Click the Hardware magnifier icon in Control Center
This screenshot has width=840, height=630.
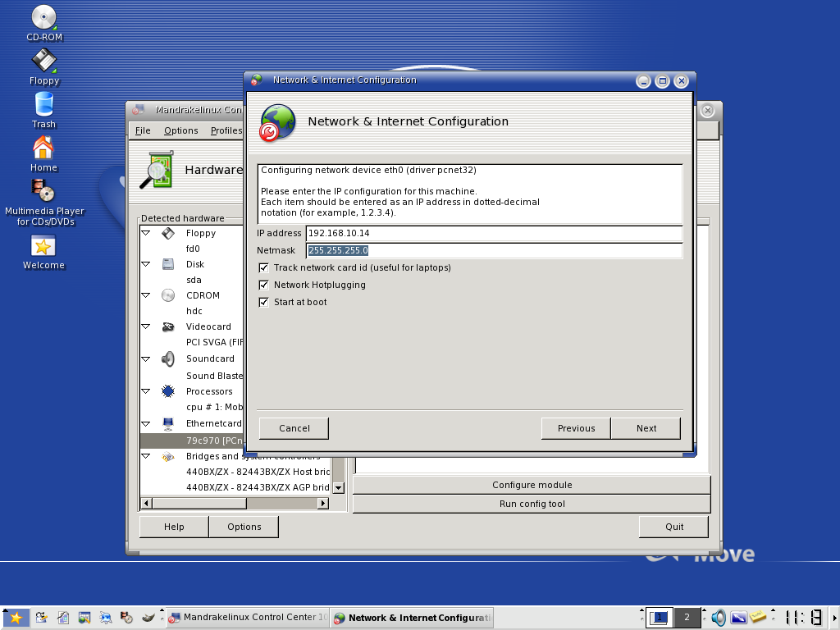157,169
